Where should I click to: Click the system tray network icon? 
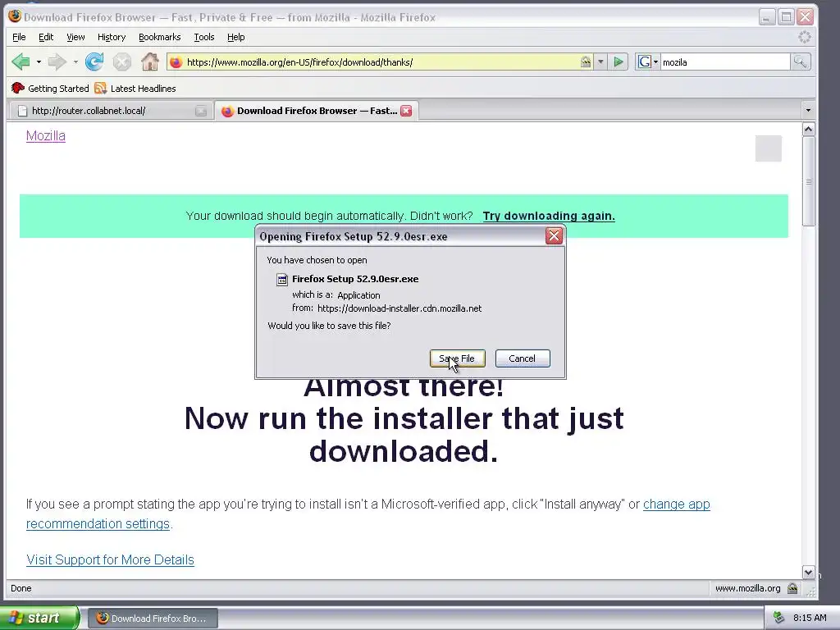coord(779,619)
